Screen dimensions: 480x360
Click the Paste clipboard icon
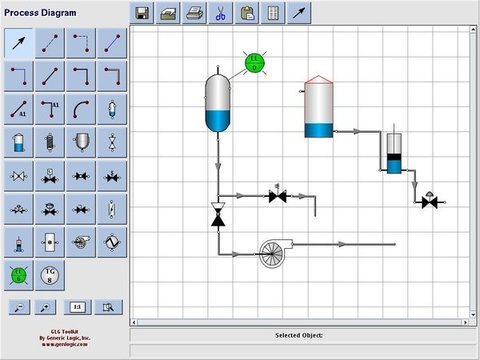247,13
